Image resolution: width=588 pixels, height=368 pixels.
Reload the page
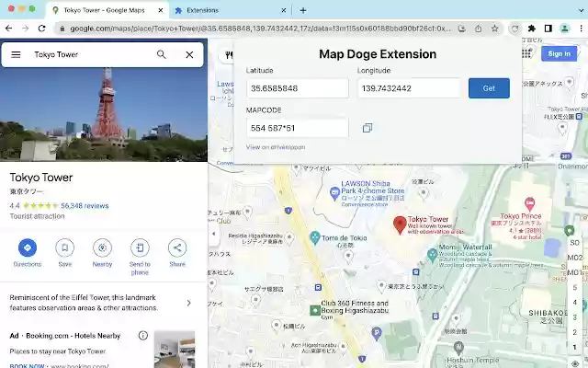(42, 29)
